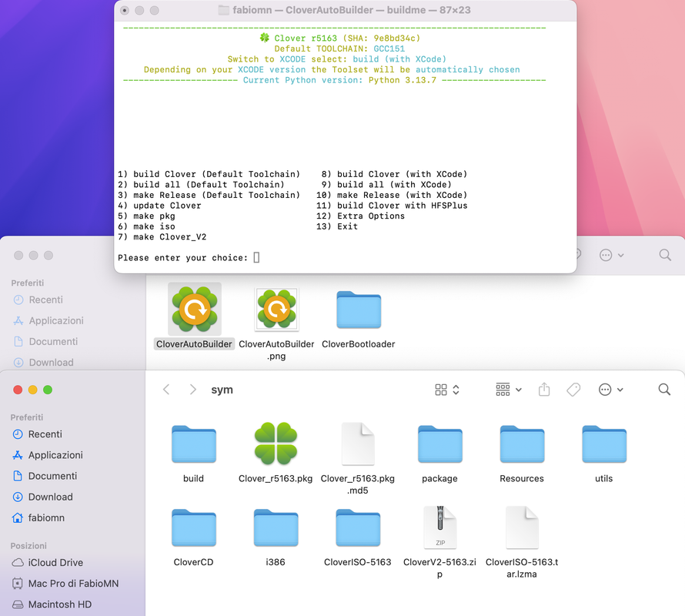
Task: Click 'build all (Default Toolchain)' option text
Action: click(209, 185)
